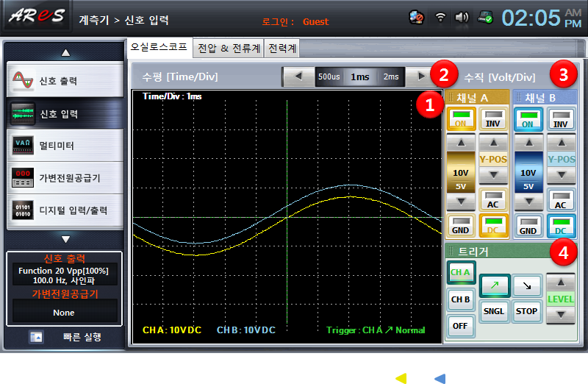Screen dimensions: 588x384
Task: Move Channel B Y-POS up
Action: [562, 143]
